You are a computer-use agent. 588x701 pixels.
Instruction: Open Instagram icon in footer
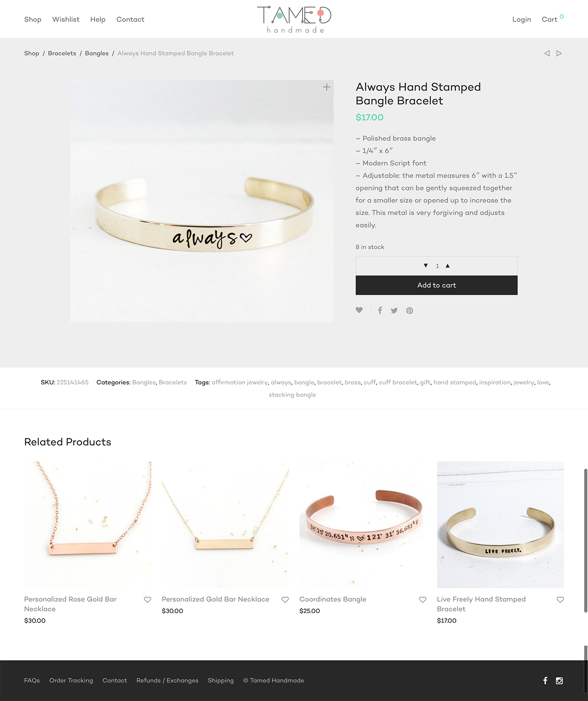pyautogui.click(x=559, y=681)
